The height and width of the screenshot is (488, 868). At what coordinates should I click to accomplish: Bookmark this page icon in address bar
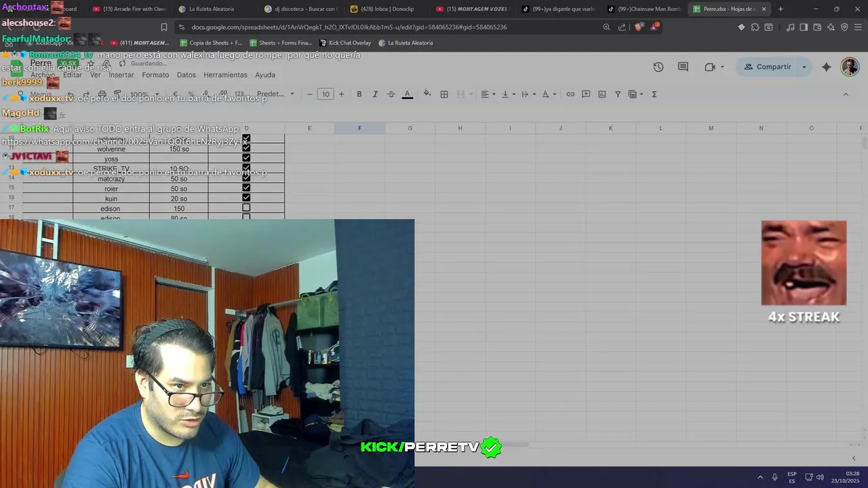coord(163,27)
